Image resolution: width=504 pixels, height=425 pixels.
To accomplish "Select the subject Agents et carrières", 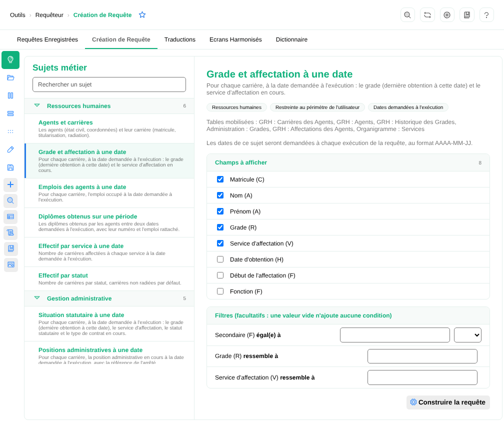I will (109, 128).
